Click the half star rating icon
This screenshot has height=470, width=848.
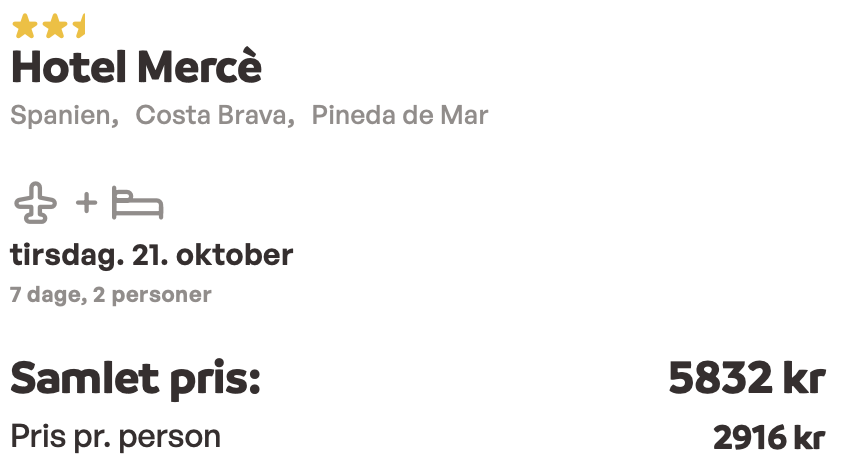point(79,27)
